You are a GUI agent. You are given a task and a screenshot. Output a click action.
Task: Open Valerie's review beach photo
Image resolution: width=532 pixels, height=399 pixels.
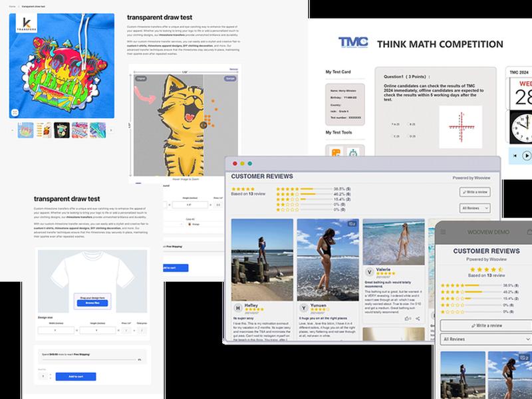pyautogui.click(x=394, y=242)
